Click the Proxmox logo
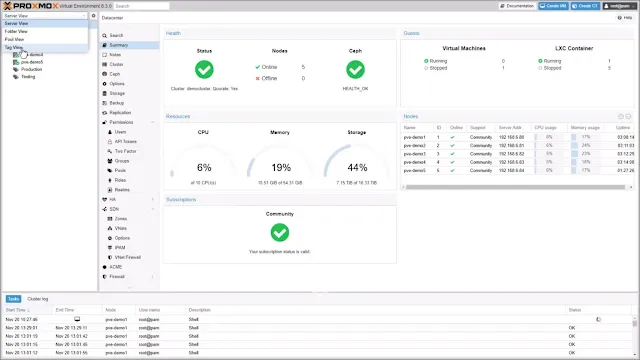The image size is (640, 360). point(31,6)
